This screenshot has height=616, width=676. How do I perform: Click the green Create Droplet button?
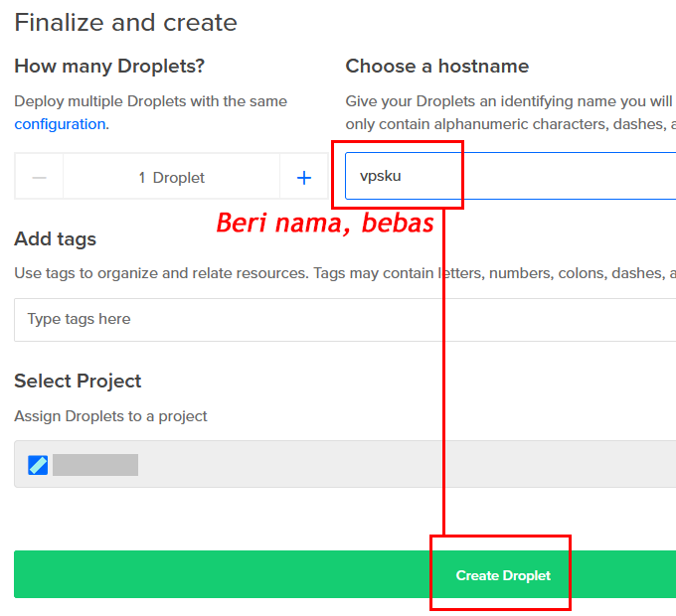[x=345, y=574]
